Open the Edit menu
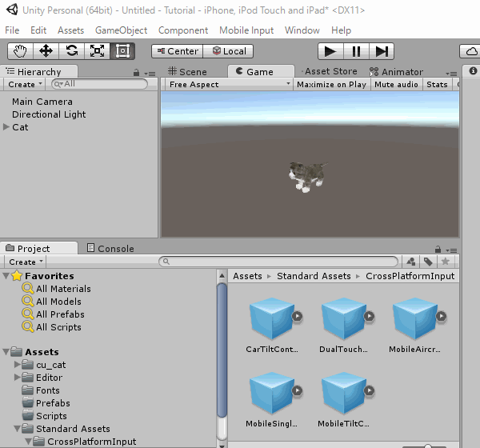The height and width of the screenshot is (448, 480). (38, 30)
